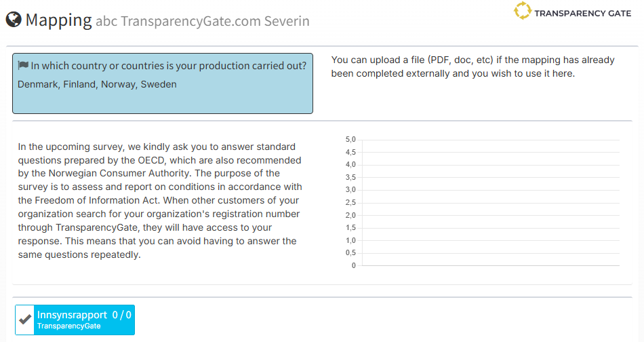The height and width of the screenshot is (342, 644).
Task: Click the 1,0 gridline label on chart
Action: 350,240
